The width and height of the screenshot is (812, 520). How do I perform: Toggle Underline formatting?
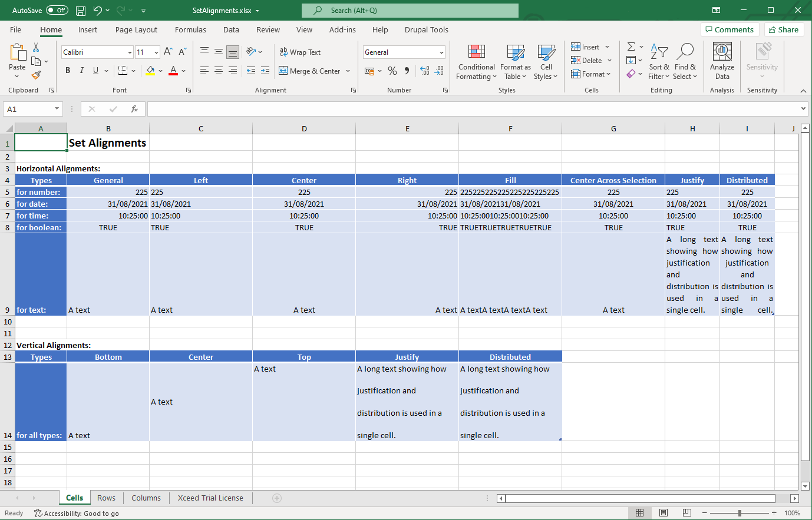pyautogui.click(x=95, y=71)
